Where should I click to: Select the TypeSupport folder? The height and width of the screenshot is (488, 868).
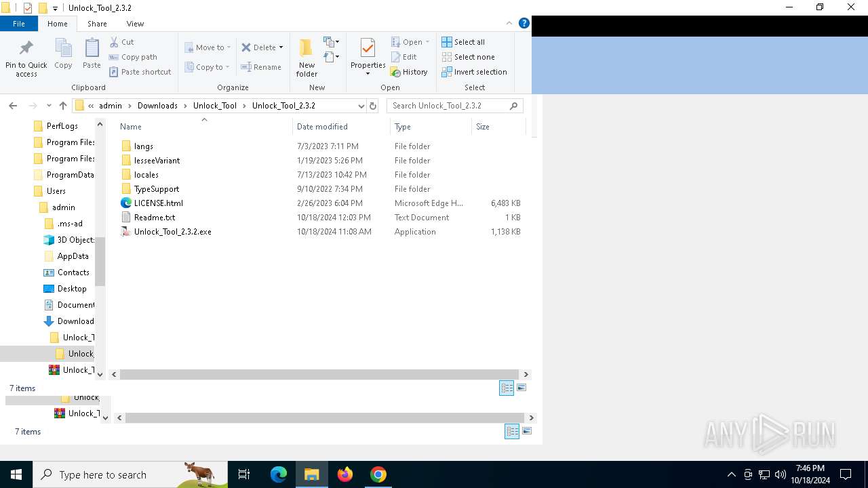coord(157,189)
